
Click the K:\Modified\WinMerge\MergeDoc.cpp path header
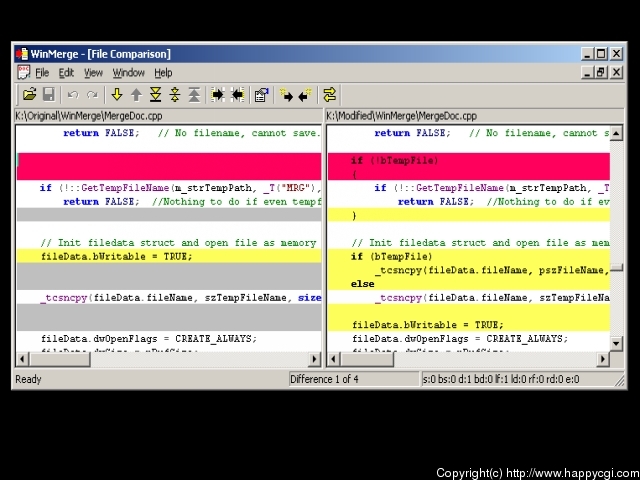click(402, 116)
